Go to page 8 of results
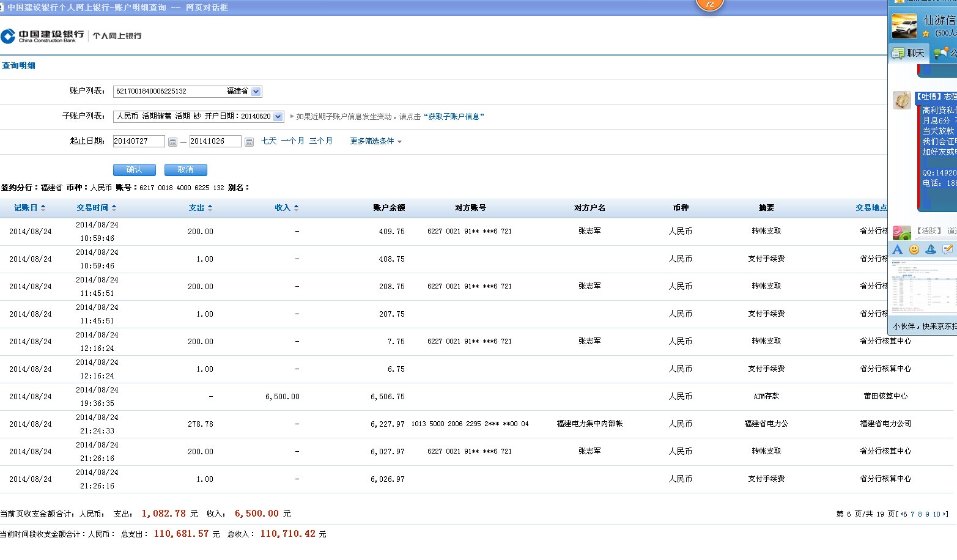This screenshot has width=957, height=560. (920, 514)
